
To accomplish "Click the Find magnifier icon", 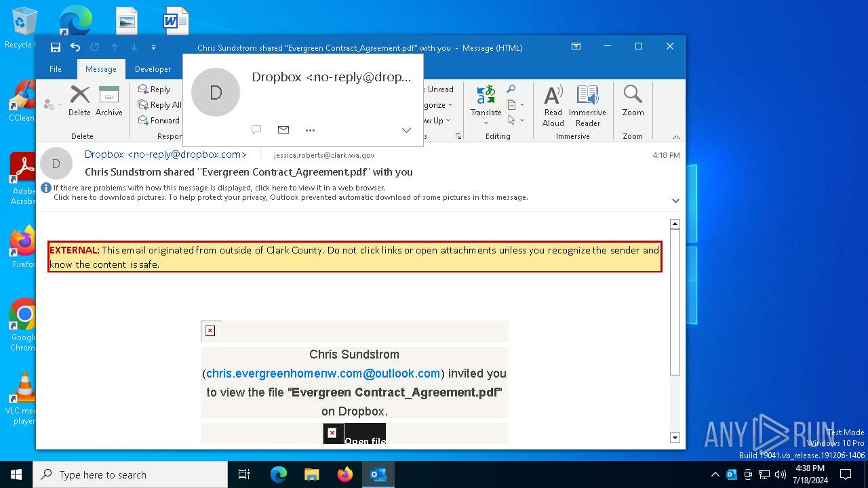I will coord(511,89).
